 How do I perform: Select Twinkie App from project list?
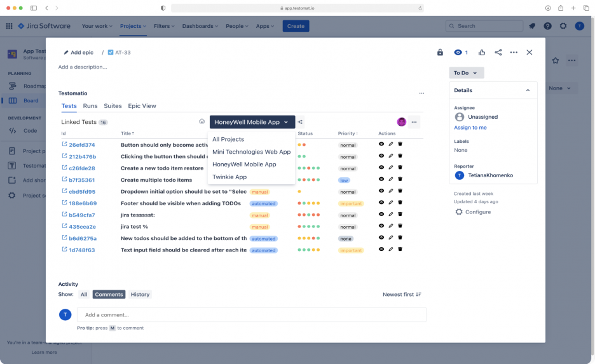pos(229,177)
